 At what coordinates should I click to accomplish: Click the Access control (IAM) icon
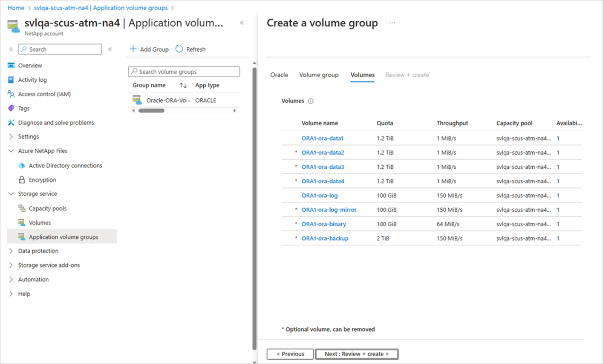[x=11, y=94]
